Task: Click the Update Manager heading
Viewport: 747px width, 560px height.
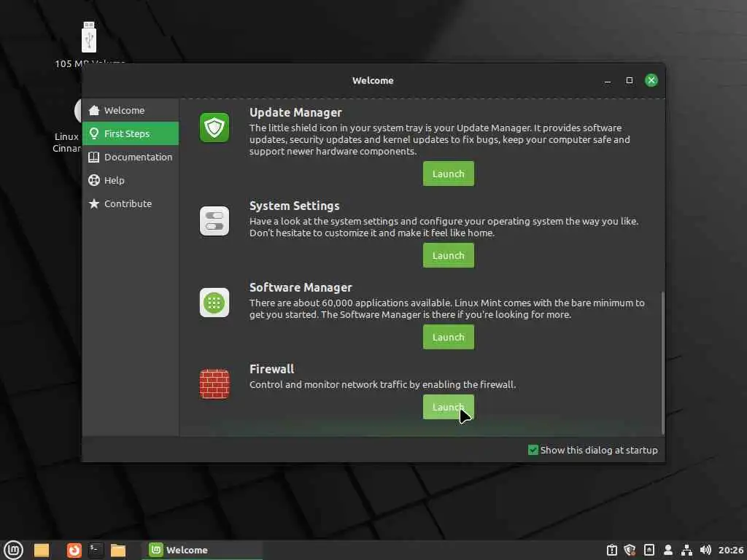Action: (x=295, y=113)
